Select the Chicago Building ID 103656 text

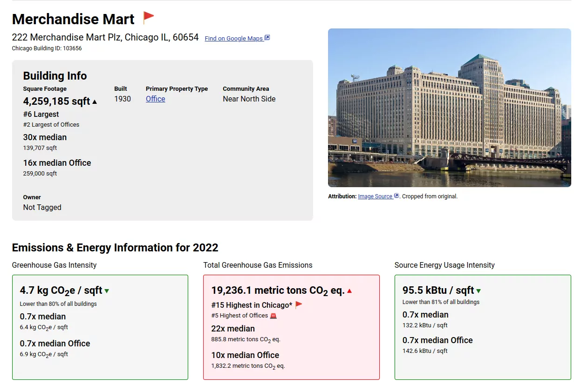(47, 48)
